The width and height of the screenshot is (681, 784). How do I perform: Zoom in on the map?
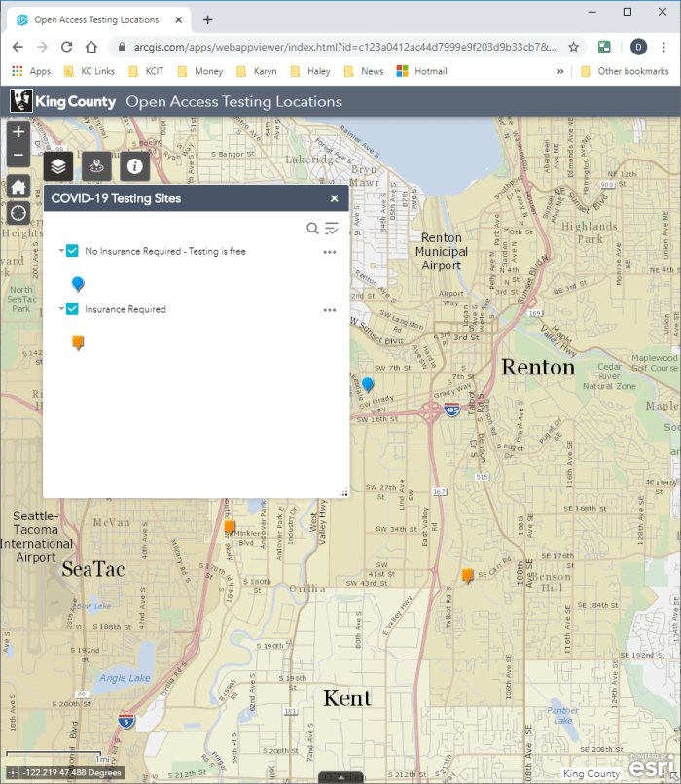coord(18,132)
